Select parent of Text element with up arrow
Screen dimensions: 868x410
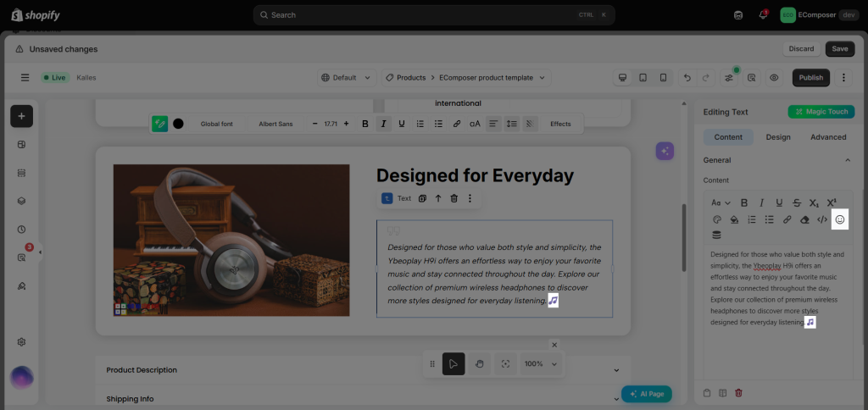tap(438, 198)
